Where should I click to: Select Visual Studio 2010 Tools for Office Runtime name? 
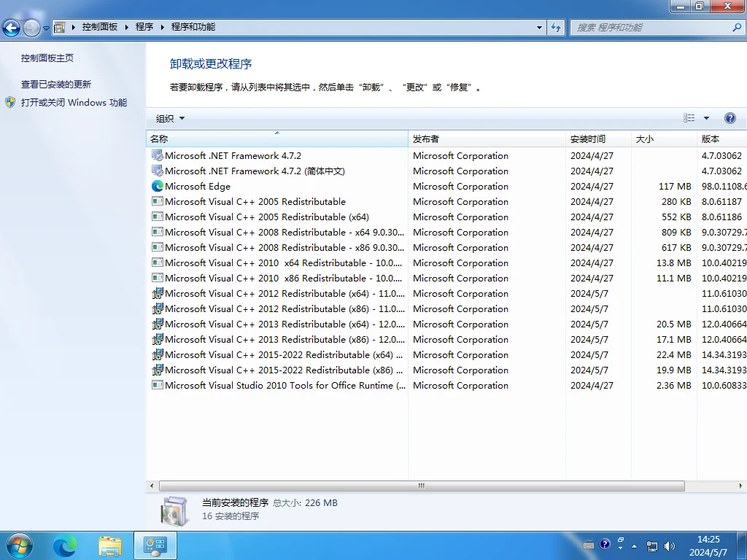[285, 385]
